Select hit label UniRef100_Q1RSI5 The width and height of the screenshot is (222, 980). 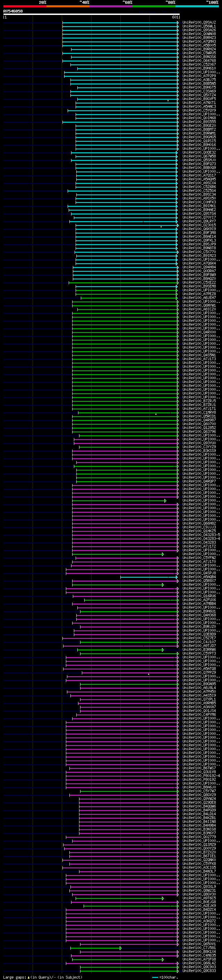[199, 141]
